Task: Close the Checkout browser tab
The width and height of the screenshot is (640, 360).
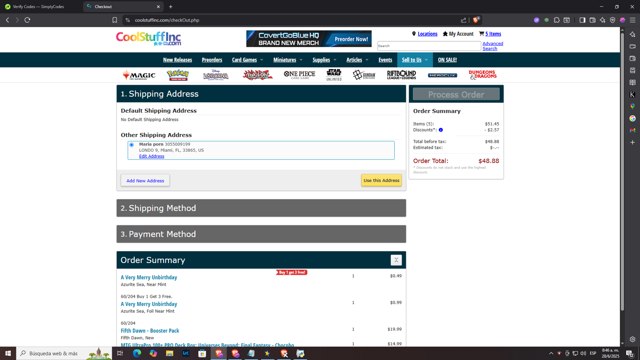Action: click(x=158, y=7)
